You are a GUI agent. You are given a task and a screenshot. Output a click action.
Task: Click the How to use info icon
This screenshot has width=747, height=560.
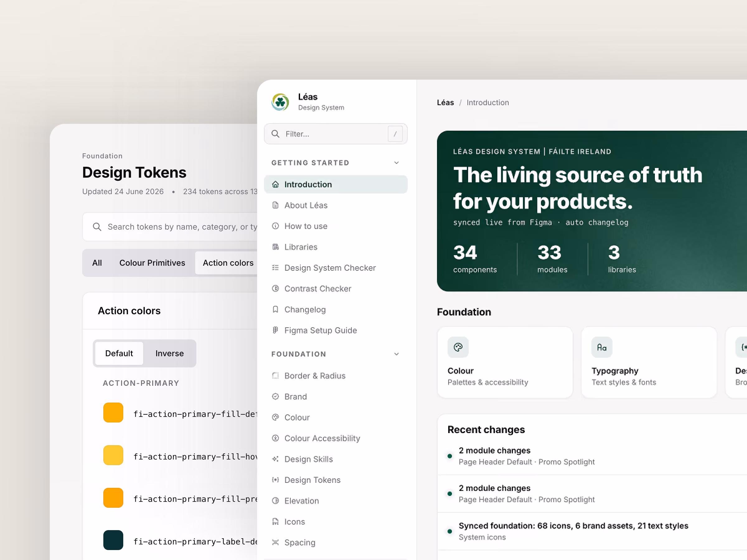(x=275, y=226)
